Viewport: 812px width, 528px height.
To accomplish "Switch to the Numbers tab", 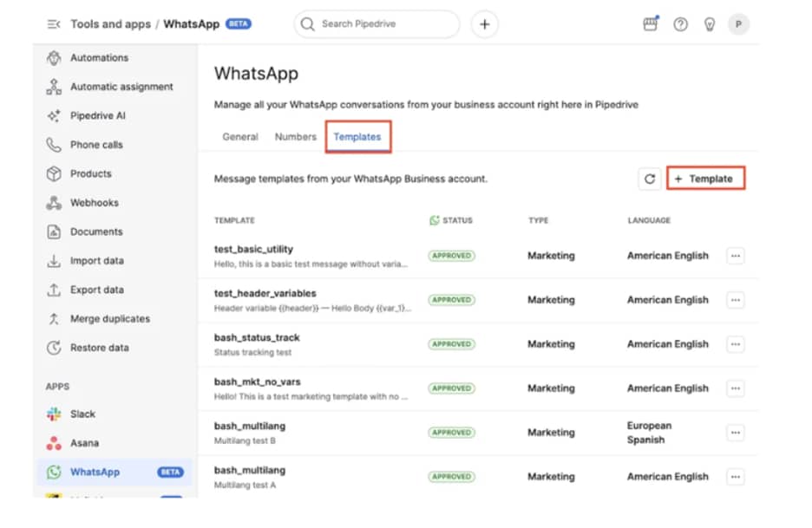I will [x=295, y=137].
